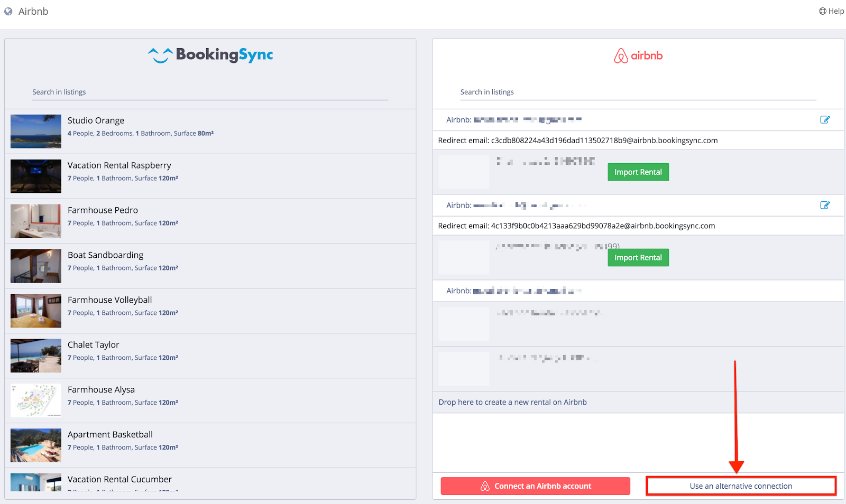
Task: Click redirect email starting with 4c133f9b0c0b
Action: pyautogui.click(x=576, y=226)
